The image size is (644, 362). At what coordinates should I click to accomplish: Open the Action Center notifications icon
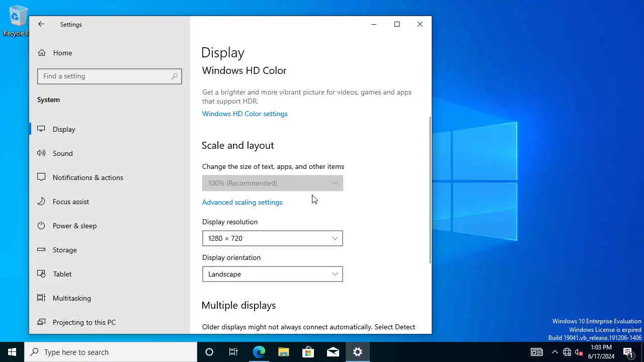pos(628,352)
